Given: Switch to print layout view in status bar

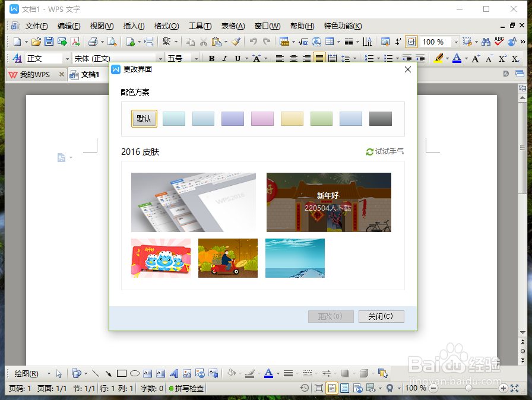Looking at the screenshot, I should 331,388.
